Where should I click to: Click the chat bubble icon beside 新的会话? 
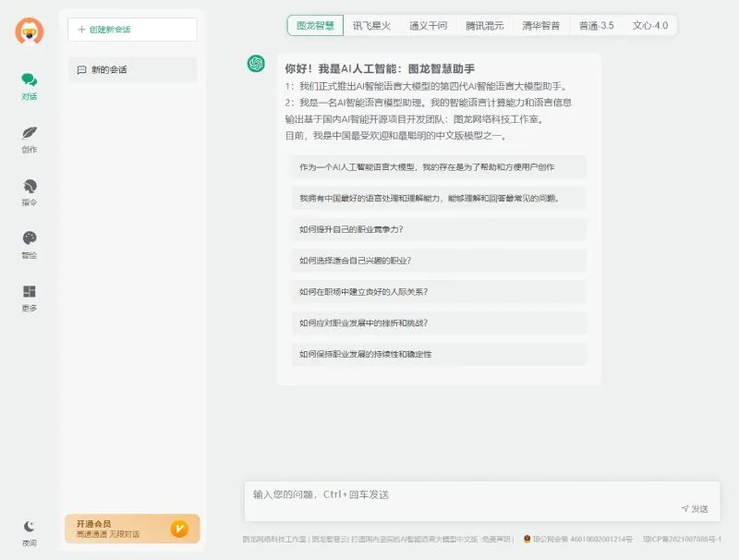point(81,69)
